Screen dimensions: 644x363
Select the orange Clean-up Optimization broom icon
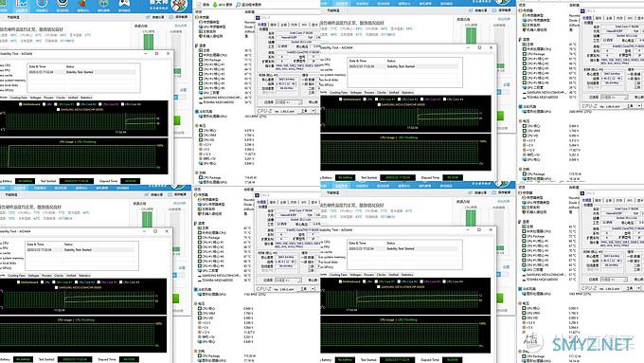coord(83,5)
